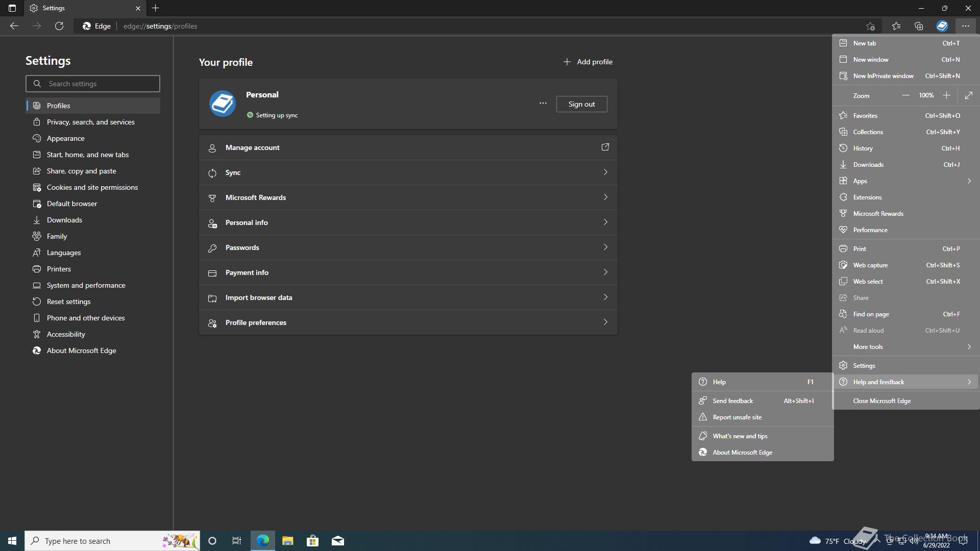Click the Cortana circle icon in taskbar
980x551 pixels.
(x=212, y=541)
